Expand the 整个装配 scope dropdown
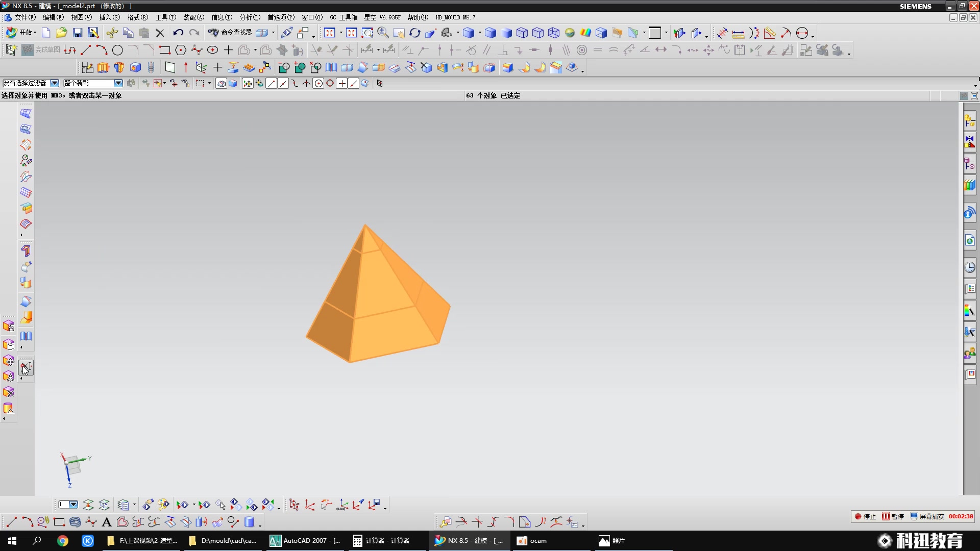980x551 pixels. tap(118, 83)
